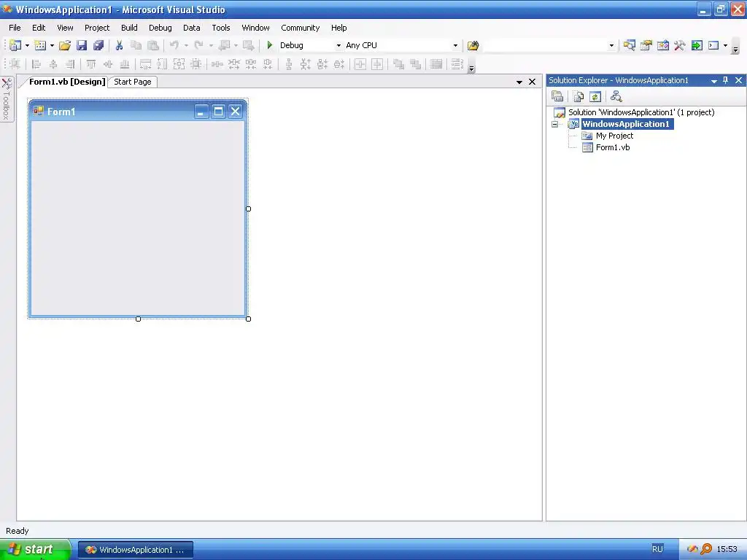Refresh the Solution Explorer tree
The image size is (747, 560).
pos(595,97)
